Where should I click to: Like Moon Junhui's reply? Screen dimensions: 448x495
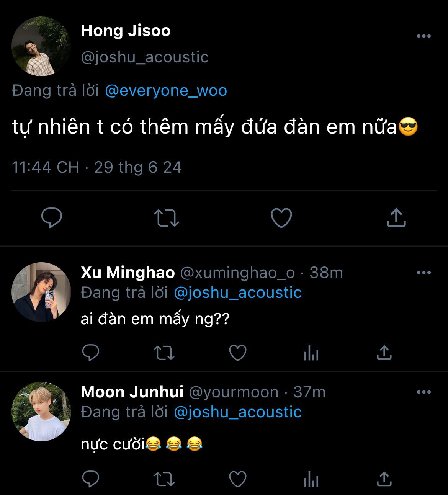tap(238, 479)
